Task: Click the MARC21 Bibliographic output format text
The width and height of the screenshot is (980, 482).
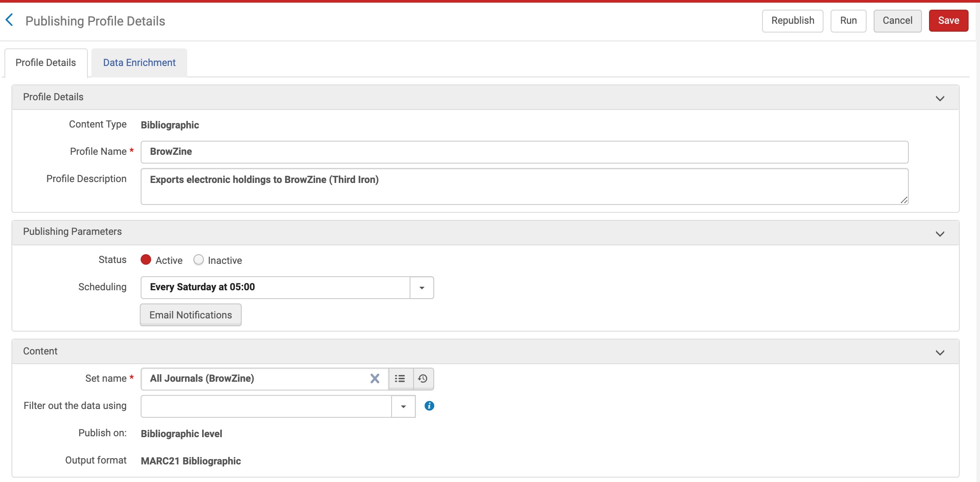Action: [x=191, y=461]
